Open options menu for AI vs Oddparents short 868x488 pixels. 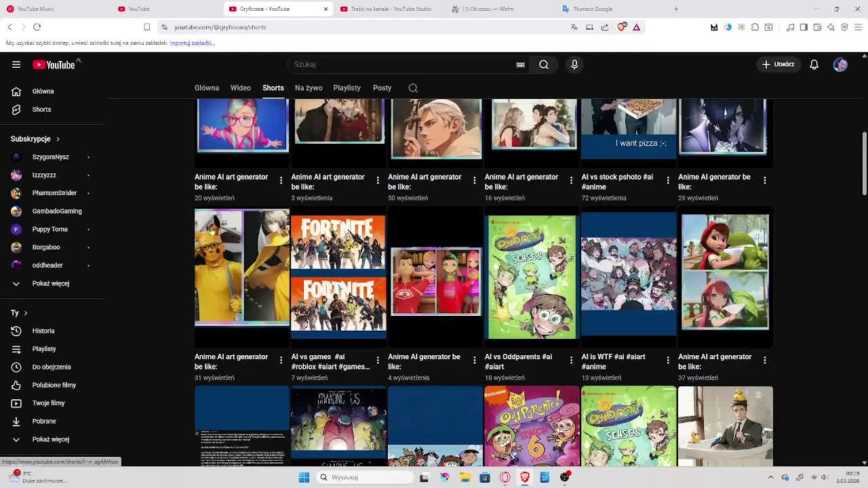(x=571, y=361)
